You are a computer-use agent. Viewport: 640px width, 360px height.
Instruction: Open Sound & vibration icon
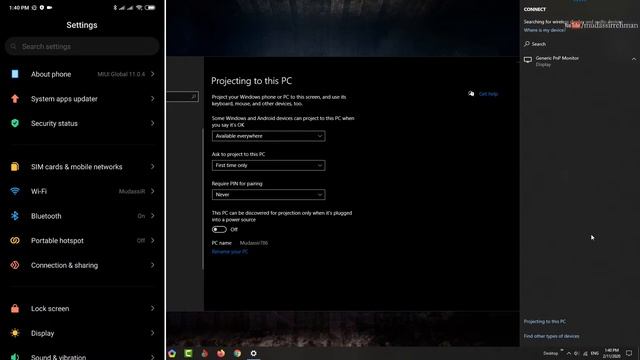pos(15,357)
